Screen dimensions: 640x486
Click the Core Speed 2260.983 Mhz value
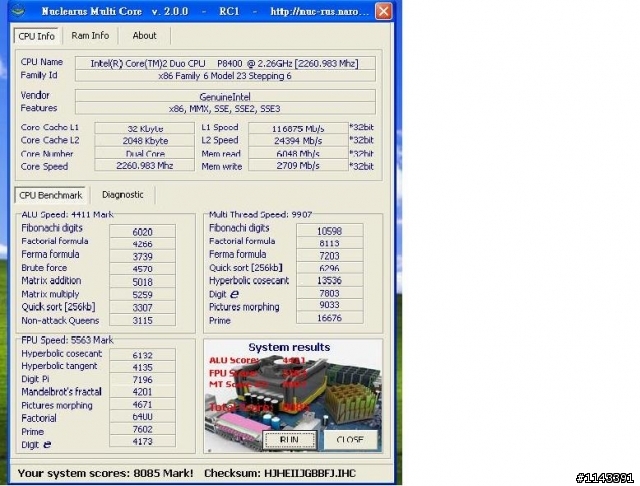tap(144, 166)
